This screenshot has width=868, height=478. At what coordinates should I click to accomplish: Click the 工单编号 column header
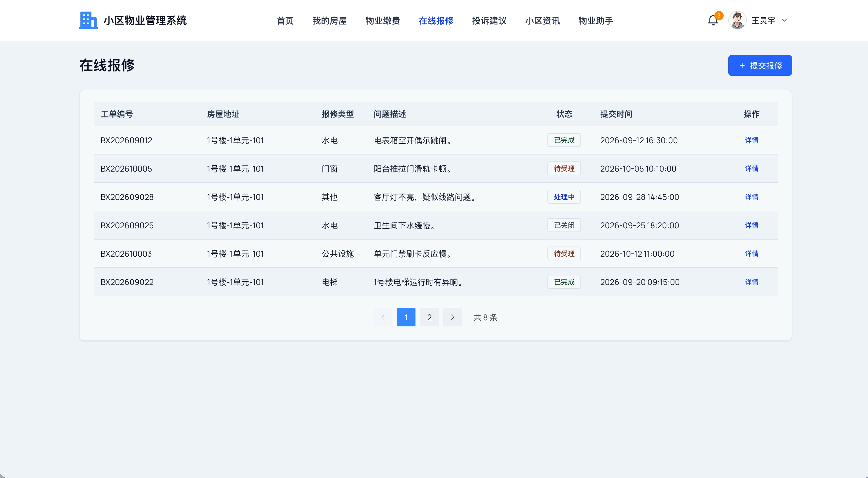pyautogui.click(x=117, y=114)
